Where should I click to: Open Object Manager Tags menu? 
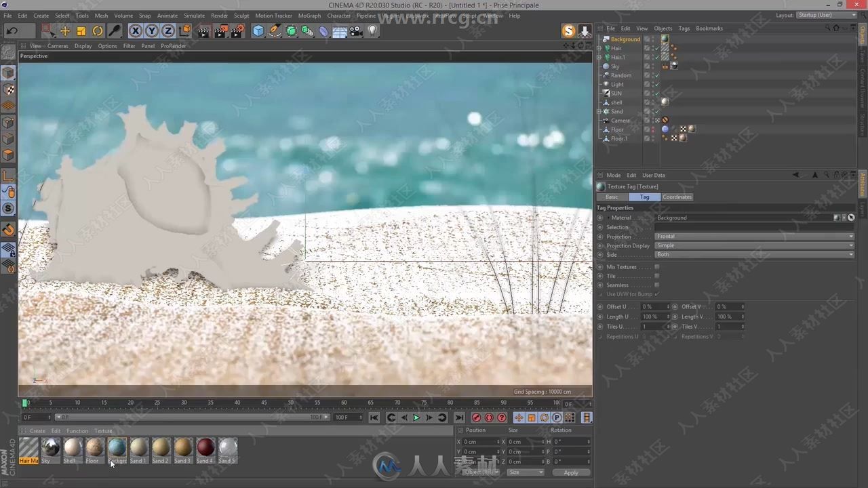click(x=684, y=28)
